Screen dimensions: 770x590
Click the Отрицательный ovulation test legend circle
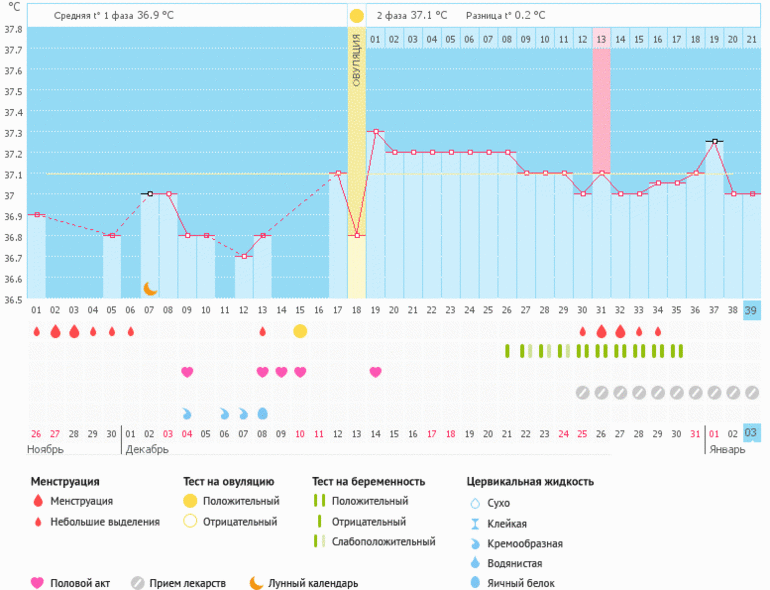coord(190,521)
